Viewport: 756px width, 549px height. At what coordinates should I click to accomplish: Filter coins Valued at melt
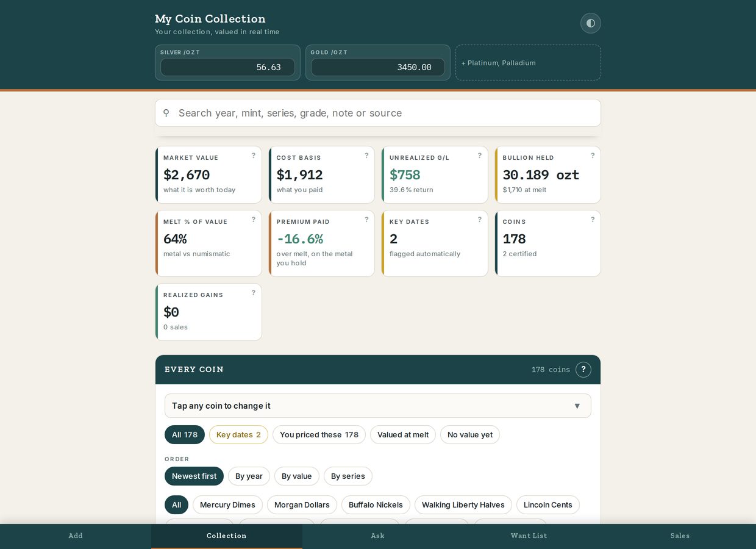pyautogui.click(x=403, y=435)
